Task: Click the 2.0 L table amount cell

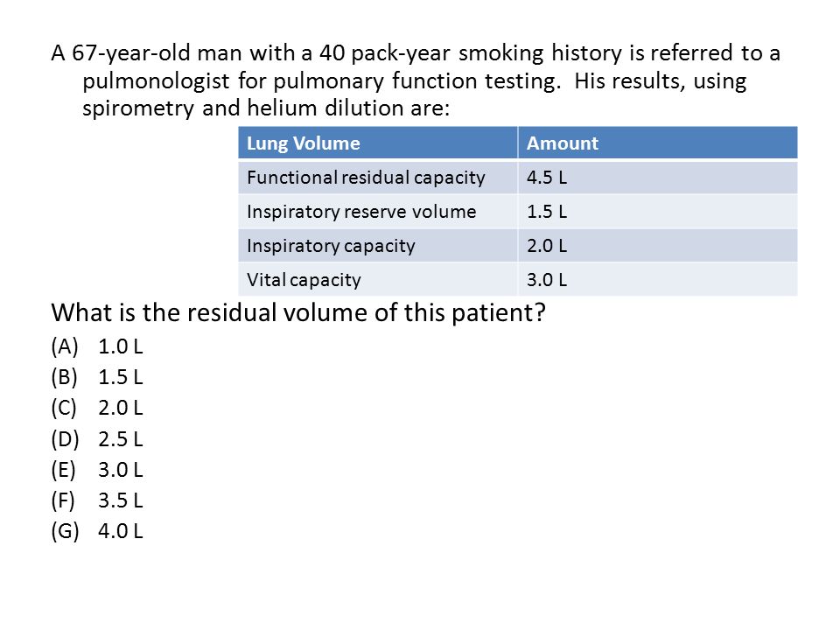Action: (658, 246)
